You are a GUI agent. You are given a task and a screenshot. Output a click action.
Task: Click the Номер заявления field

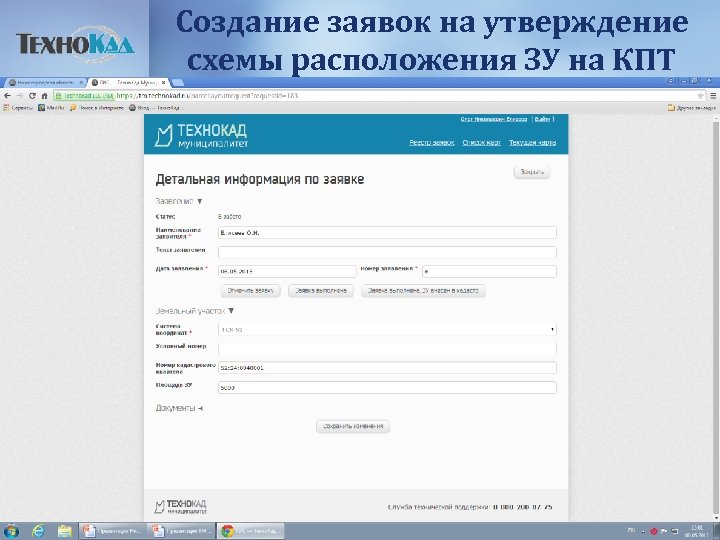point(489,271)
